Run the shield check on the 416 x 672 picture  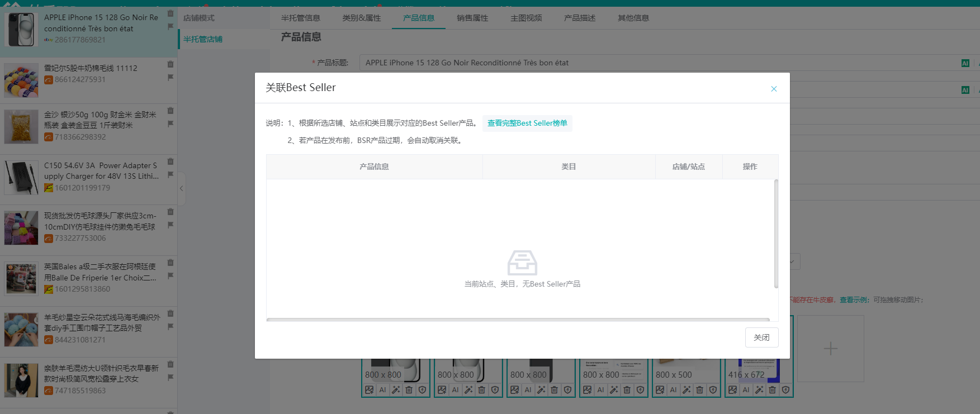coord(786,390)
